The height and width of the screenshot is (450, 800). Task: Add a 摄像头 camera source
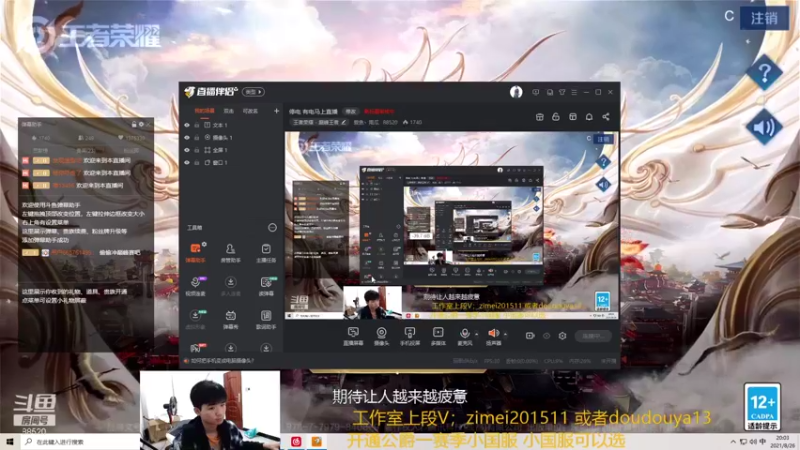[x=381, y=336]
